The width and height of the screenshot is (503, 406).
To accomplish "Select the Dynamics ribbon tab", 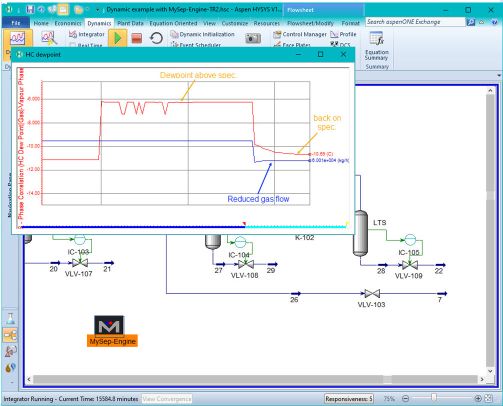I will (99, 23).
